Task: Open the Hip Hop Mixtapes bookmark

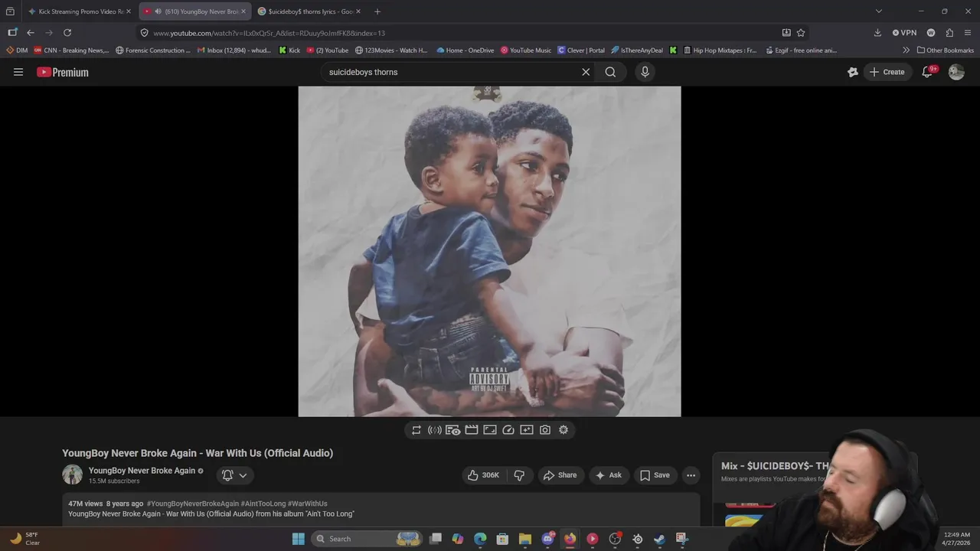Action: [x=718, y=51]
